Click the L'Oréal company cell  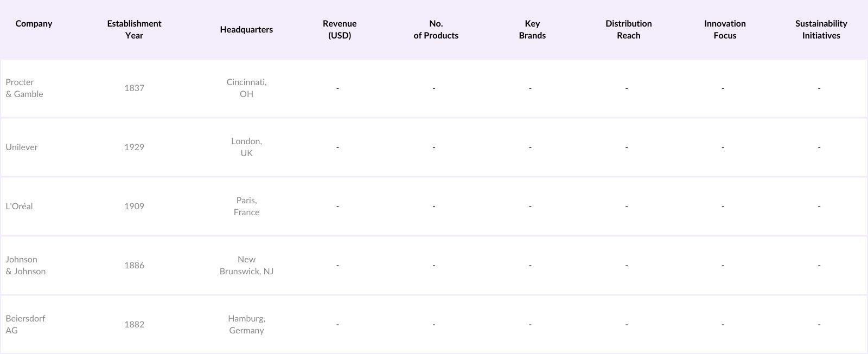(19, 206)
